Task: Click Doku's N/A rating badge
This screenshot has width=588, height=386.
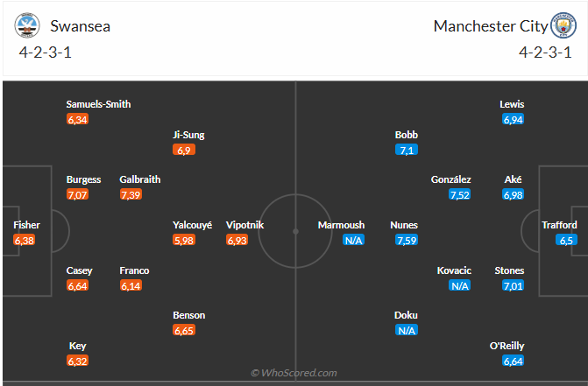Action: pos(407,330)
